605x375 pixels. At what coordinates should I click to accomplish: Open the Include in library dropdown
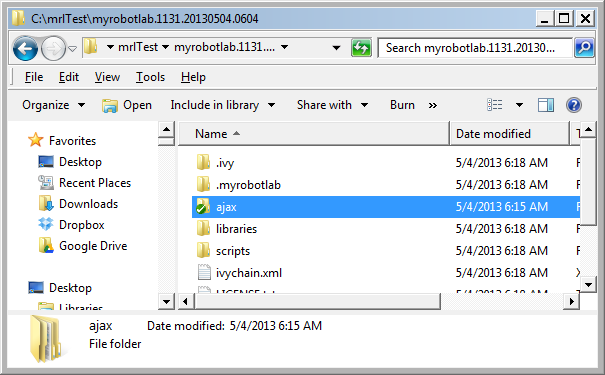223,105
